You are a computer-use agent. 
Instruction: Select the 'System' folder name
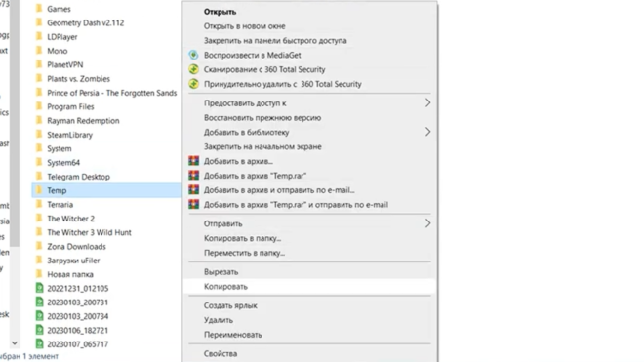60,148
